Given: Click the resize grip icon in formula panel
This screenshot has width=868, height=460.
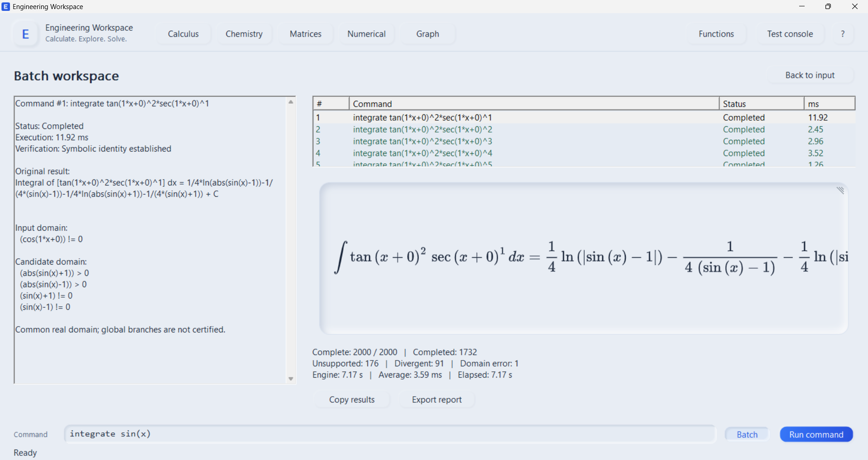Looking at the screenshot, I should (x=840, y=190).
